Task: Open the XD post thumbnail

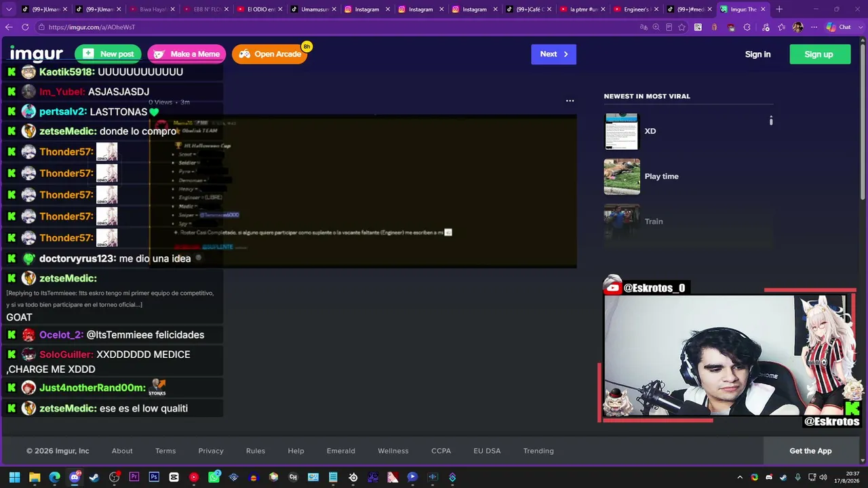Action: [622, 131]
